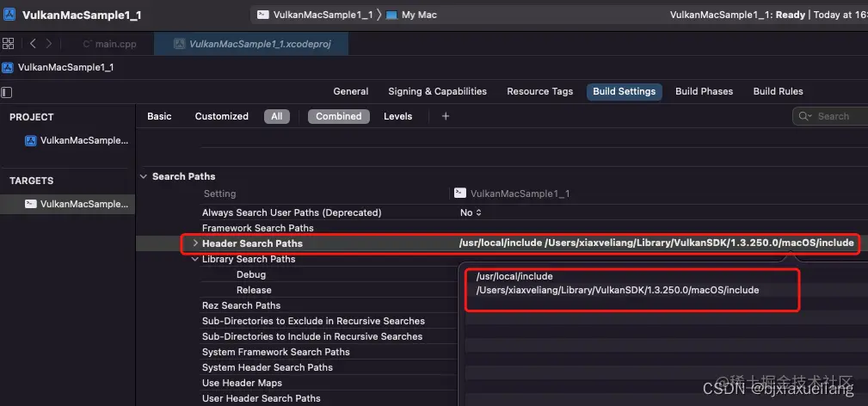The height and width of the screenshot is (406, 868).
Task: Go forward with the right chevron arrow
Action: coord(49,44)
